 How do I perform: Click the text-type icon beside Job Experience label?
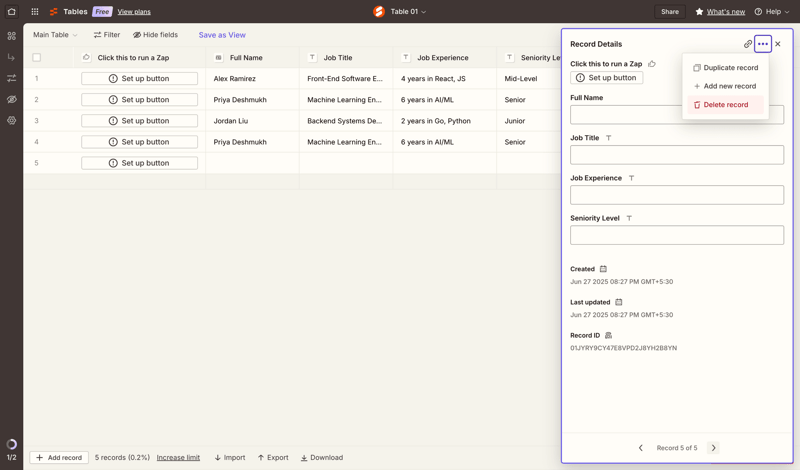click(631, 178)
